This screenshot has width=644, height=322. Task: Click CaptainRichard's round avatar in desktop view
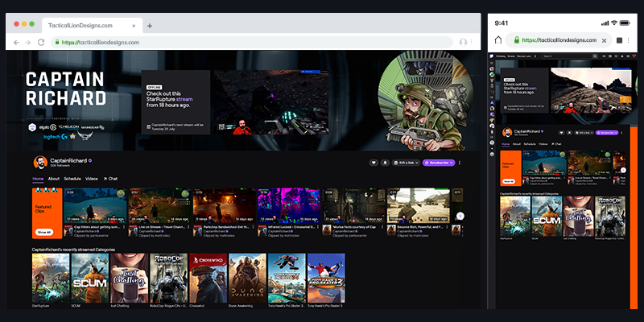point(40,163)
